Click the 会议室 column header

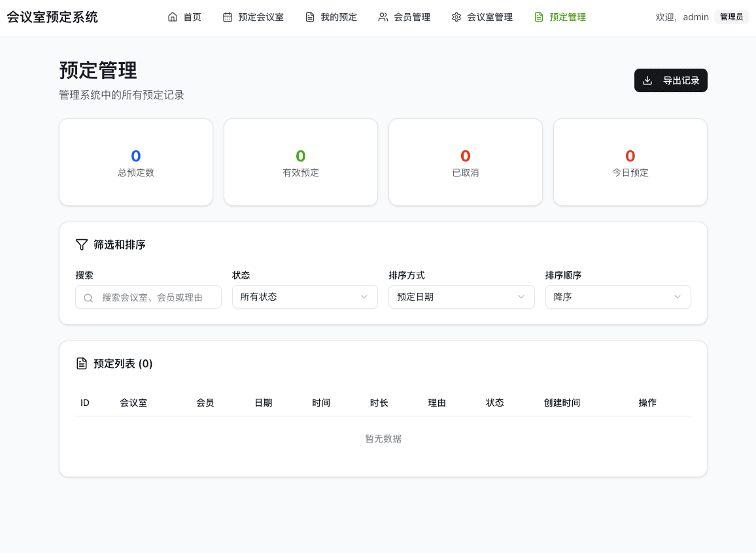point(133,403)
